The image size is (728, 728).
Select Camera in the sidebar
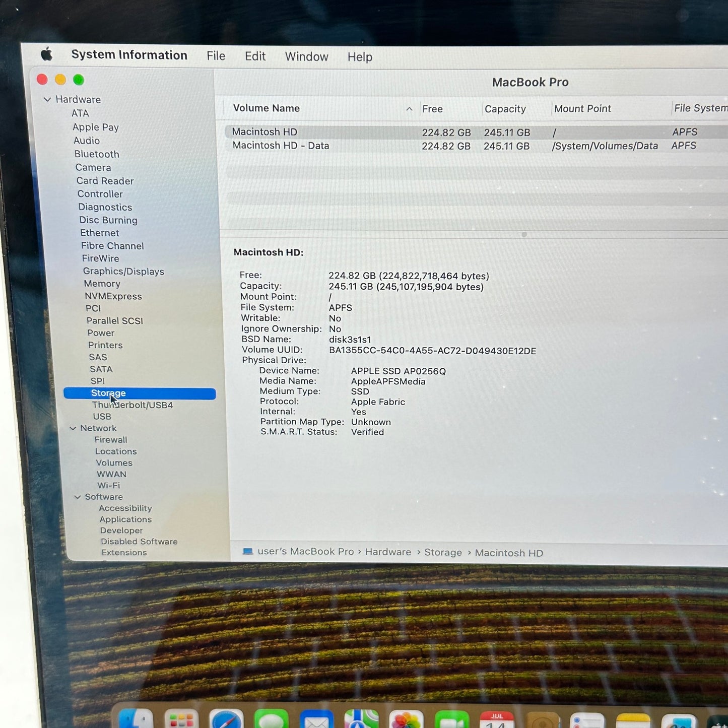point(93,167)
